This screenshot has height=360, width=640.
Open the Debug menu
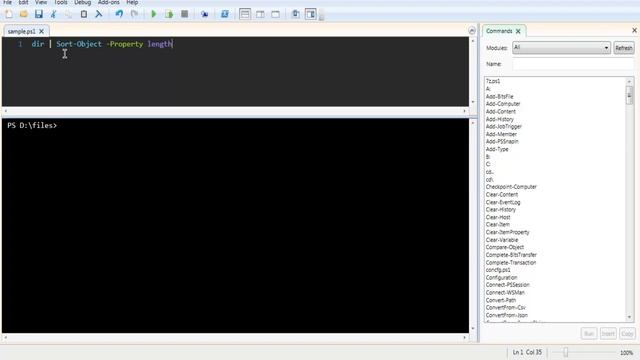[x=82, y=2]
